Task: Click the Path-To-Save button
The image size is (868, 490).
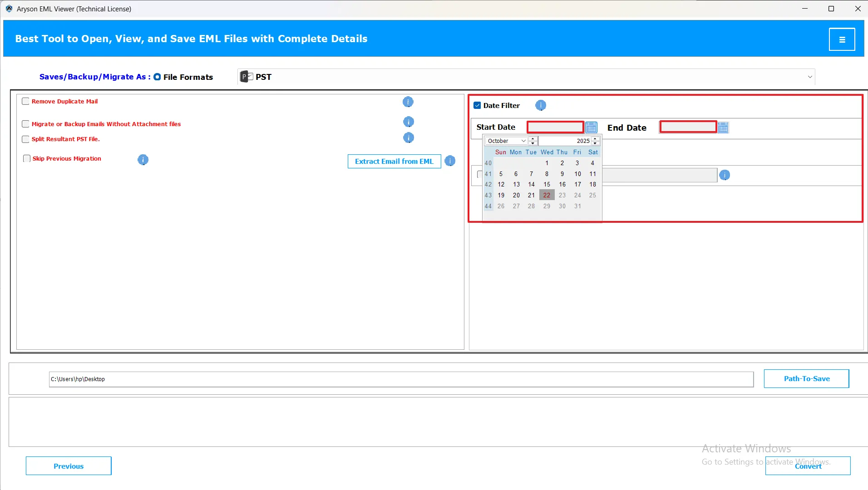Action: [x=806, y=379]
